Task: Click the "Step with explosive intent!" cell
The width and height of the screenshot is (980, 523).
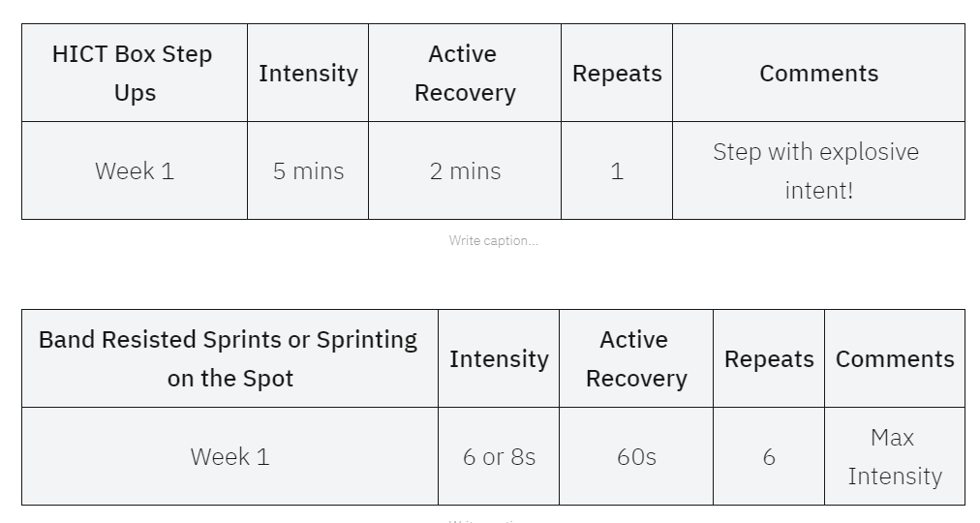Action: tap(818, 171)
